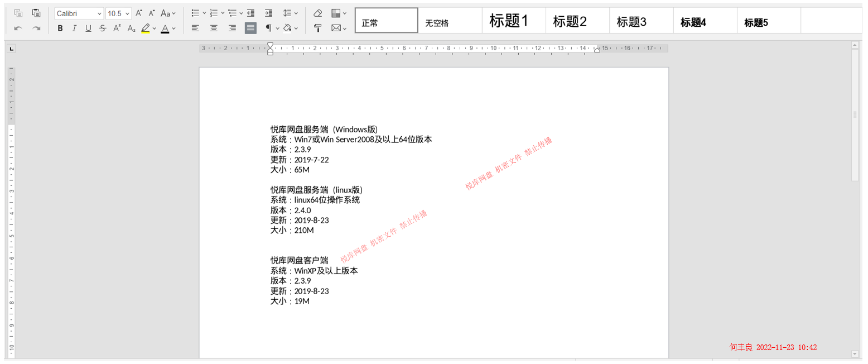Toggle bold formatting

point(60,28)
